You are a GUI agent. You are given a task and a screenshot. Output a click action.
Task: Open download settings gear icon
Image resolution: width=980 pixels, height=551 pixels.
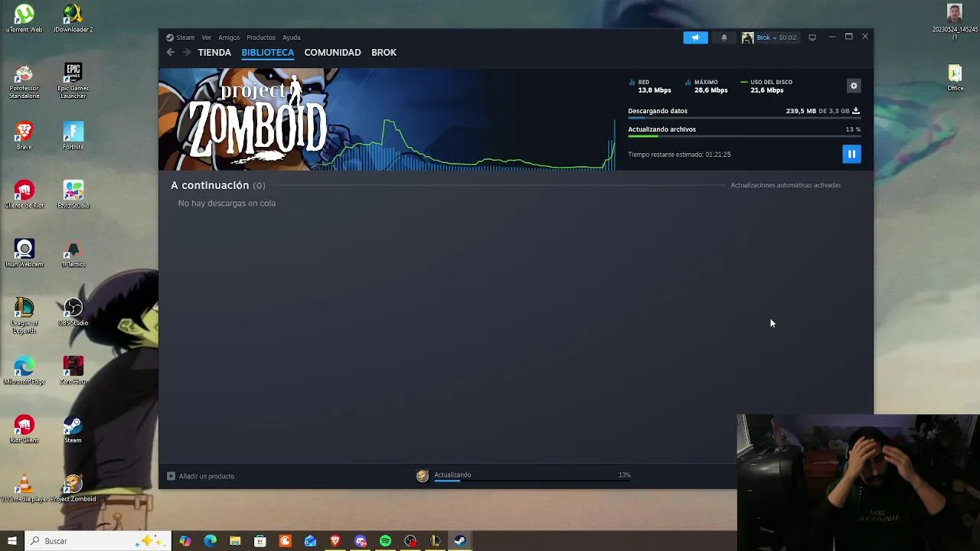tap(854, 86)
